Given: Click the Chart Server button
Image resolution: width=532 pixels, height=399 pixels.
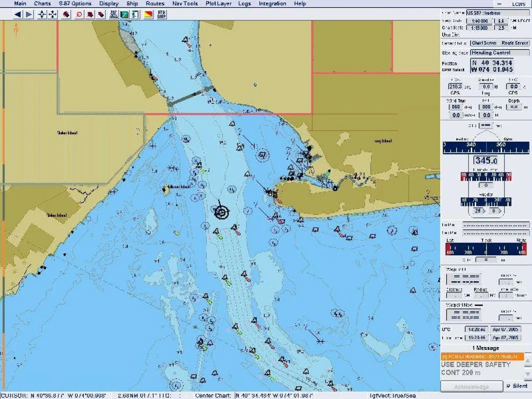Looking at the screenshot, I should tap(484, 43).
